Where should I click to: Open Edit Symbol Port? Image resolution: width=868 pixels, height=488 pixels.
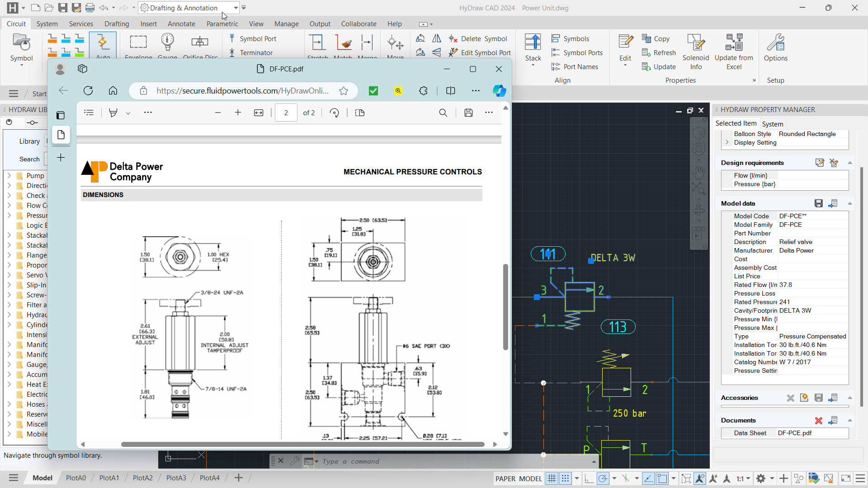(x=480, y=53)
